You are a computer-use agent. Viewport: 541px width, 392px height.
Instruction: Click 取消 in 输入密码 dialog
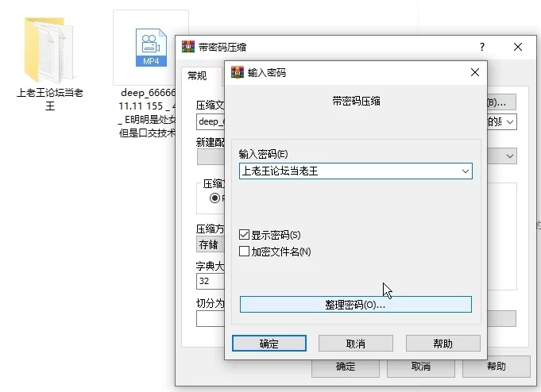tap(356, 344)
